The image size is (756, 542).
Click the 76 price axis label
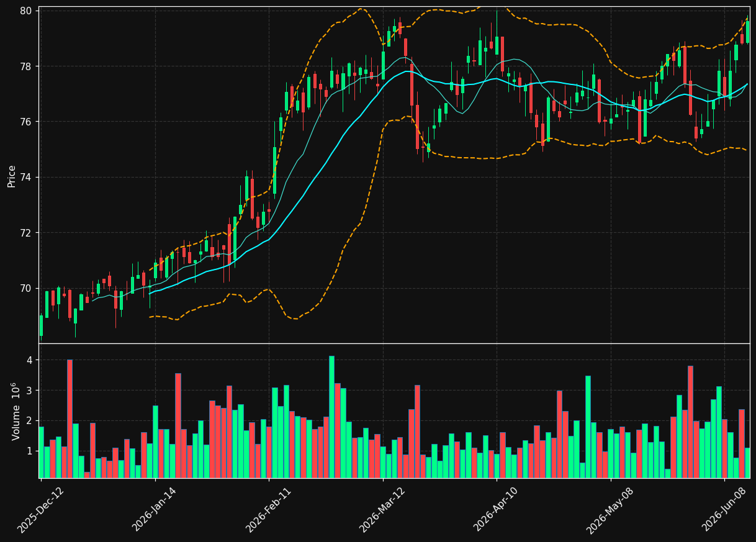coord(27,122)
